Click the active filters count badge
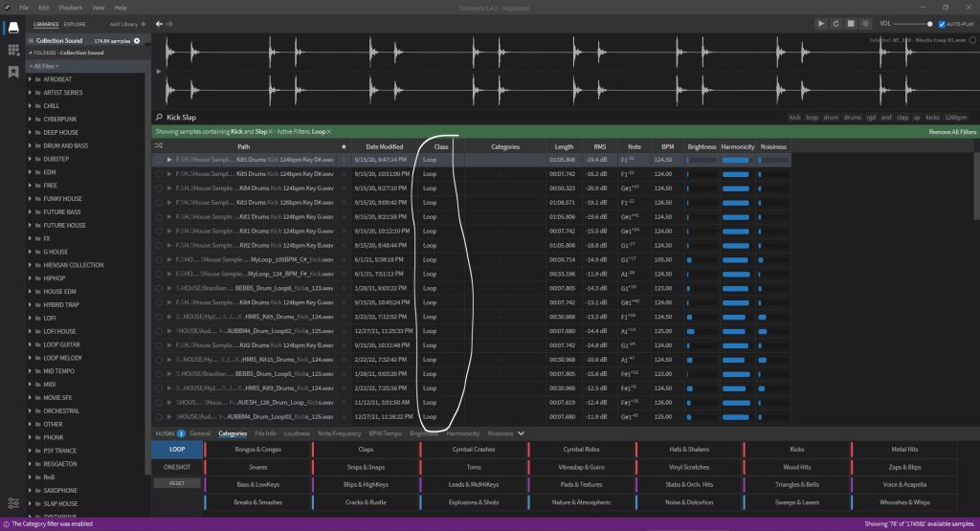The width and height of the screenshot is (980, 531). pyautogui.click(x=181, y=433)
